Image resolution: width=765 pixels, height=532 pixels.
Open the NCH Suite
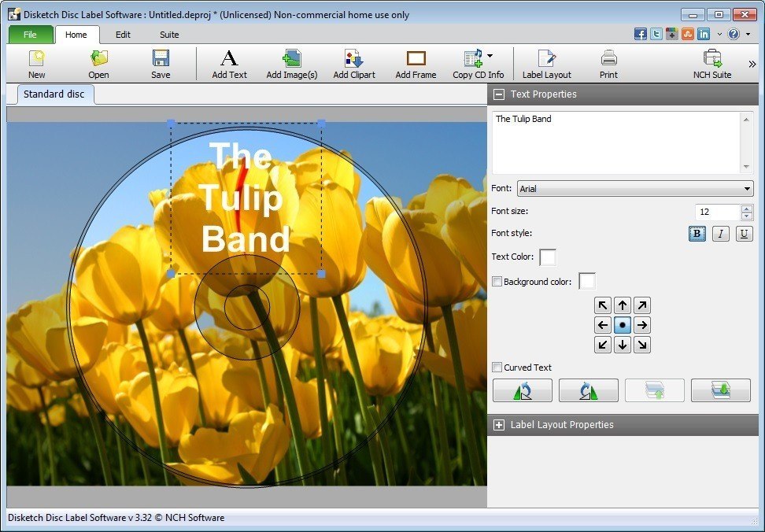pyautogui.click(x=712, y=63)
